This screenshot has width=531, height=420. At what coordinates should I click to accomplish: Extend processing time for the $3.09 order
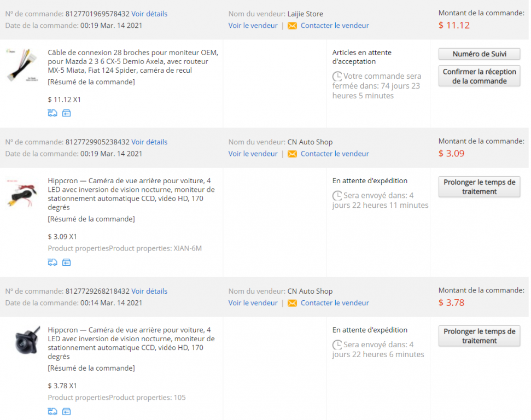pos(479,186)
